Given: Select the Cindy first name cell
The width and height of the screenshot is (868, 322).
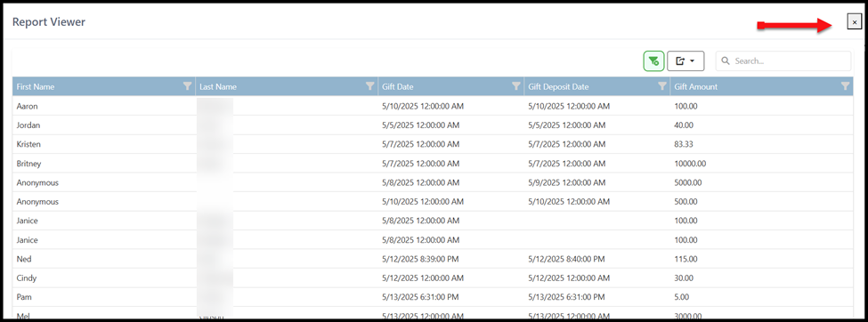Looking at the screenshot, I should point(104,278).
